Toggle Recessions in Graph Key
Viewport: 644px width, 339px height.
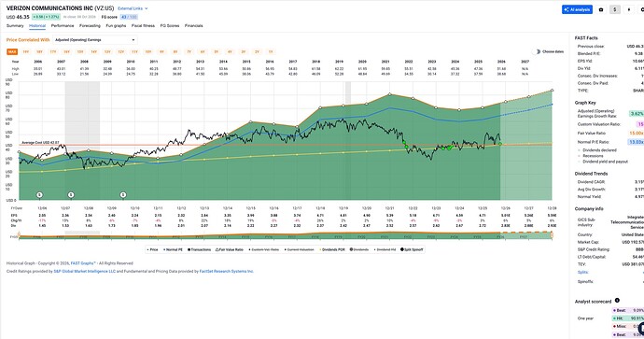click(591, 156)
